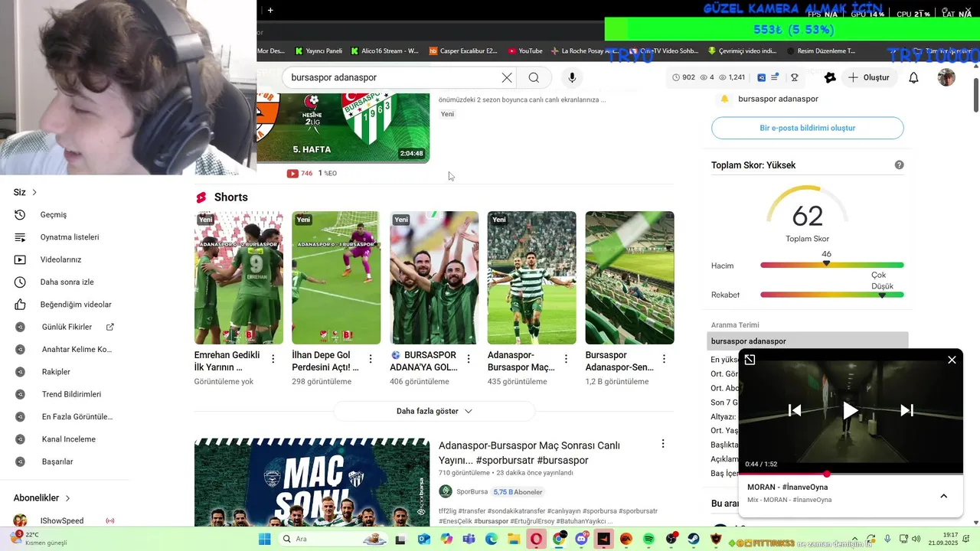980x551 pixels.
Task: Open options for BURSASPOR ADANA'YA GOL short
Action: (469, 359)
